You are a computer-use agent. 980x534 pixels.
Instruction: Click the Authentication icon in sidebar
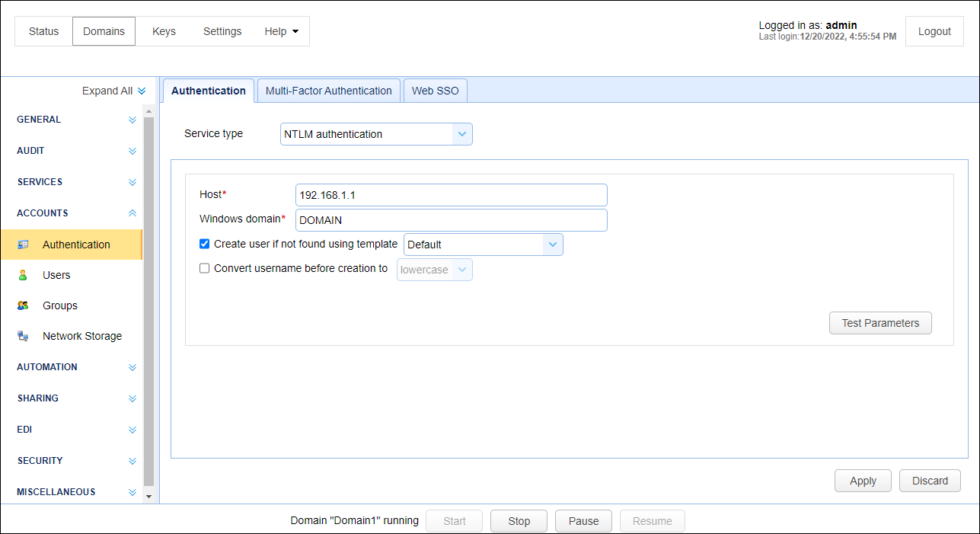click(23, 245)
